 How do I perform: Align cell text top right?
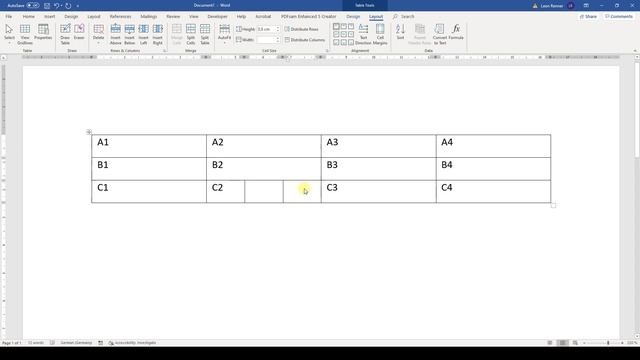pos(351,27)
